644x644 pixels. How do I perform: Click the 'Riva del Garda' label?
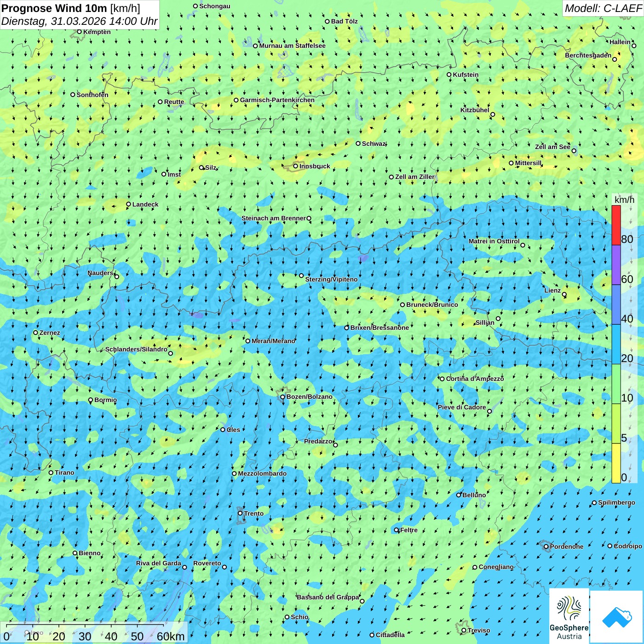pos(158,563)
